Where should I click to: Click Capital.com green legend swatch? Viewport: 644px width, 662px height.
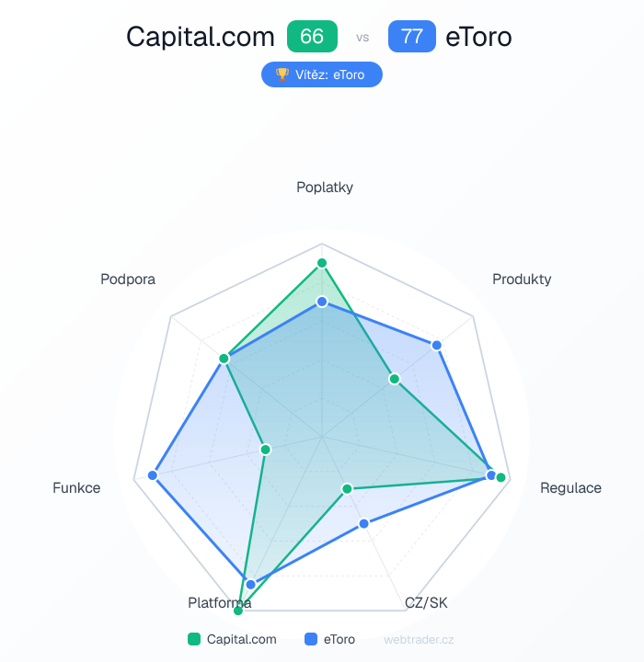(x=193, y=639)
